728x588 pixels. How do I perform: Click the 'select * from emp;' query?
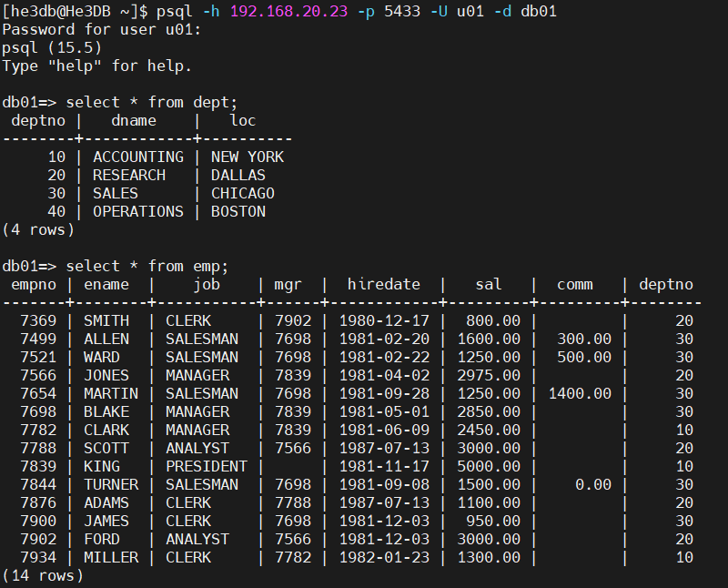point(147,266)
